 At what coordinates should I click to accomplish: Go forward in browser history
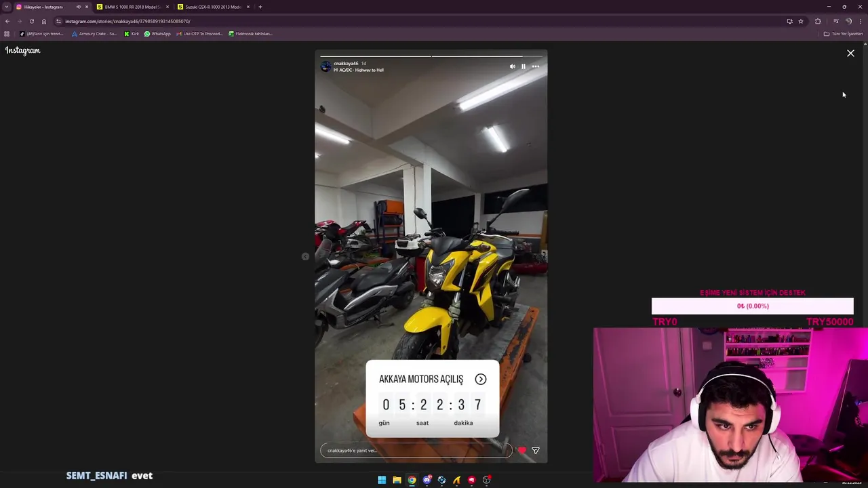[19, 21]
